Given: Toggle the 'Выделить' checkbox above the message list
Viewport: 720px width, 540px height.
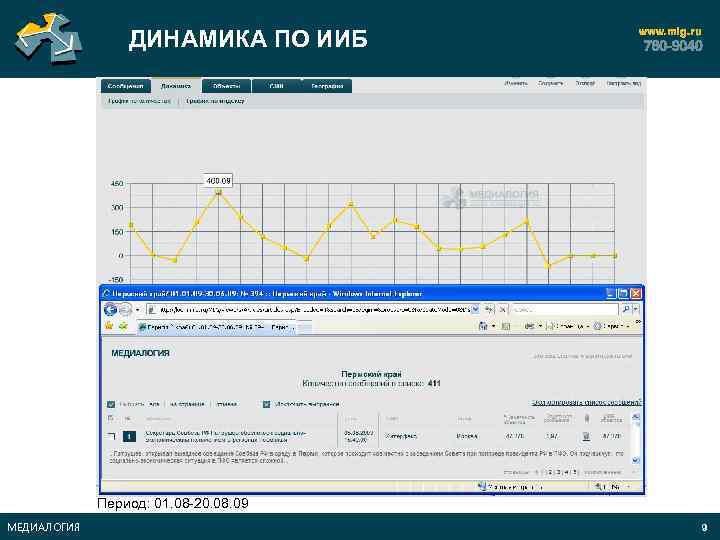Looking at the screenshot, I should [111, 405].
